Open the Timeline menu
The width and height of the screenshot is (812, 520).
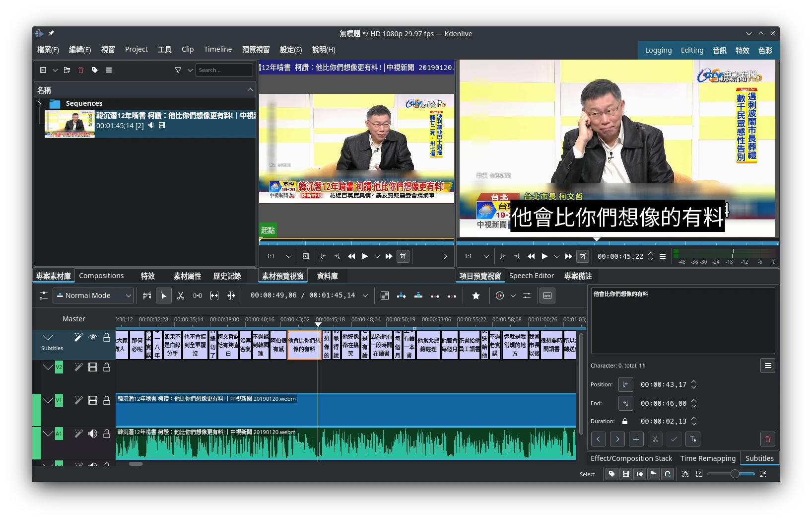pyautogui.click(x=217, y=49)
